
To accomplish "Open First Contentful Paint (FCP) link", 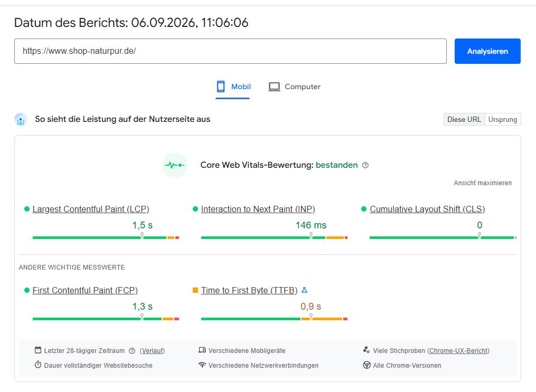I will [85, 290].
